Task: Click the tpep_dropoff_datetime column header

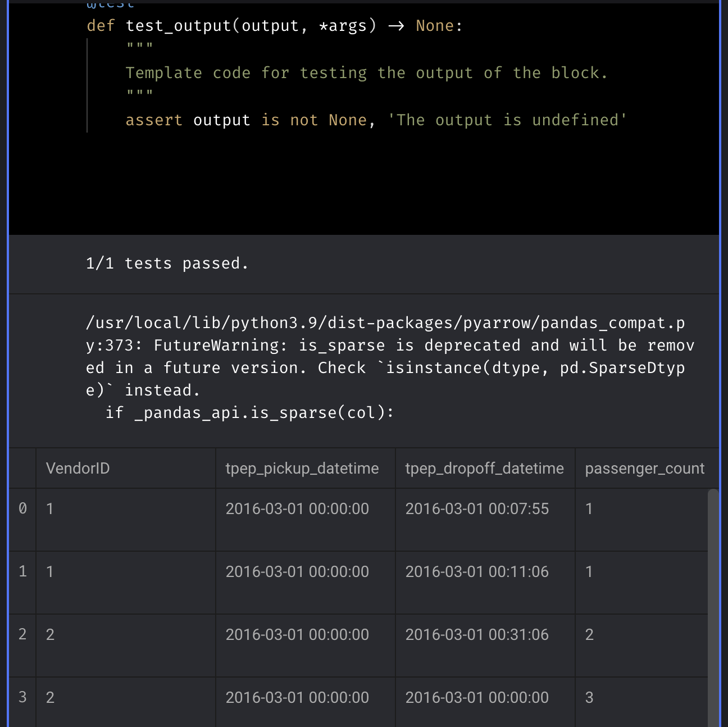Action: point(484,468)
